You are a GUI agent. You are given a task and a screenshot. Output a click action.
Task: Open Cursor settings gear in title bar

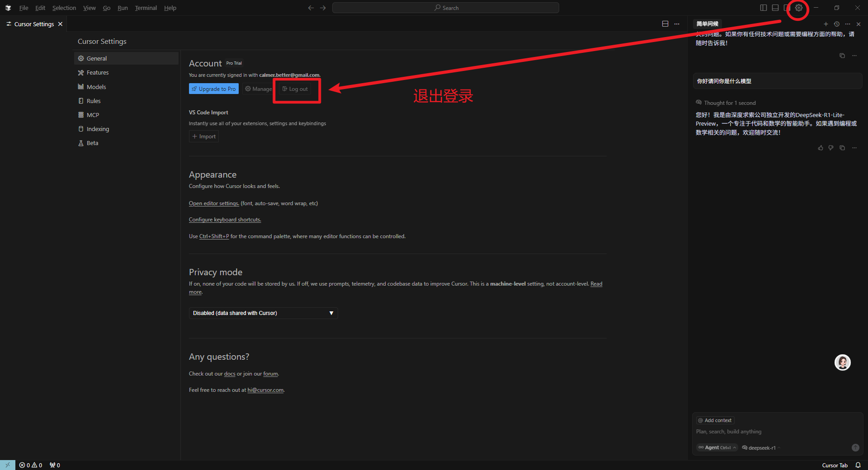[799, 8]
